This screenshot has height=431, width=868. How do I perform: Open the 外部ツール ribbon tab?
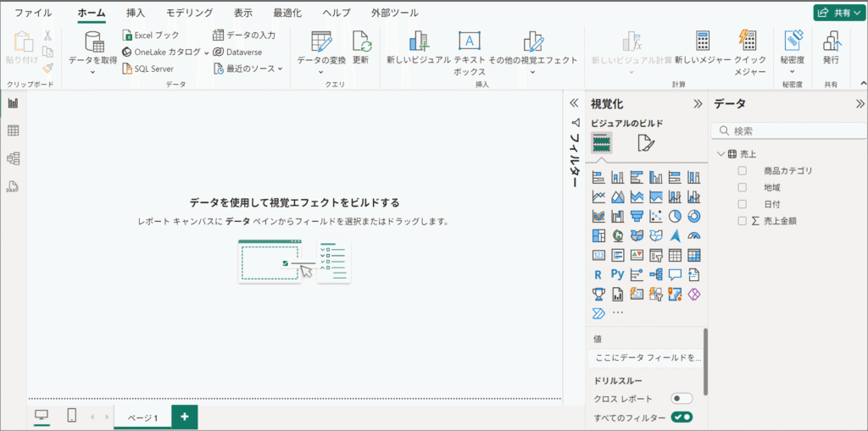coord(395,13)
